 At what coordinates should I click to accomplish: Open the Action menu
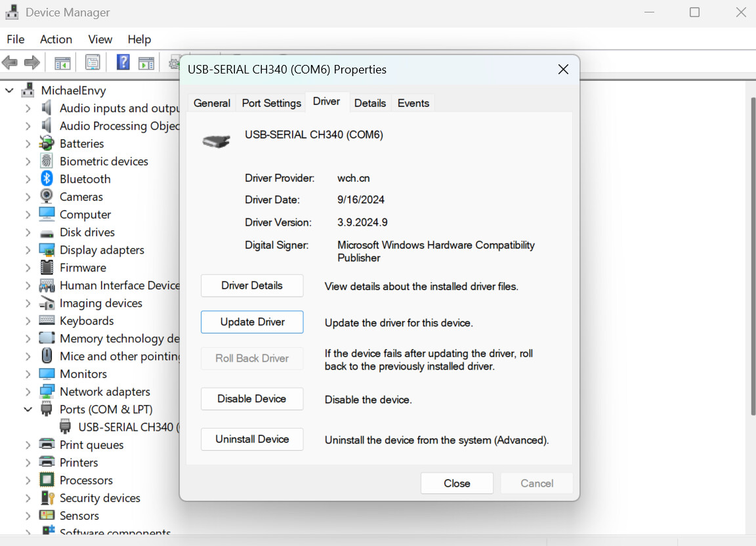pos(56,39)
